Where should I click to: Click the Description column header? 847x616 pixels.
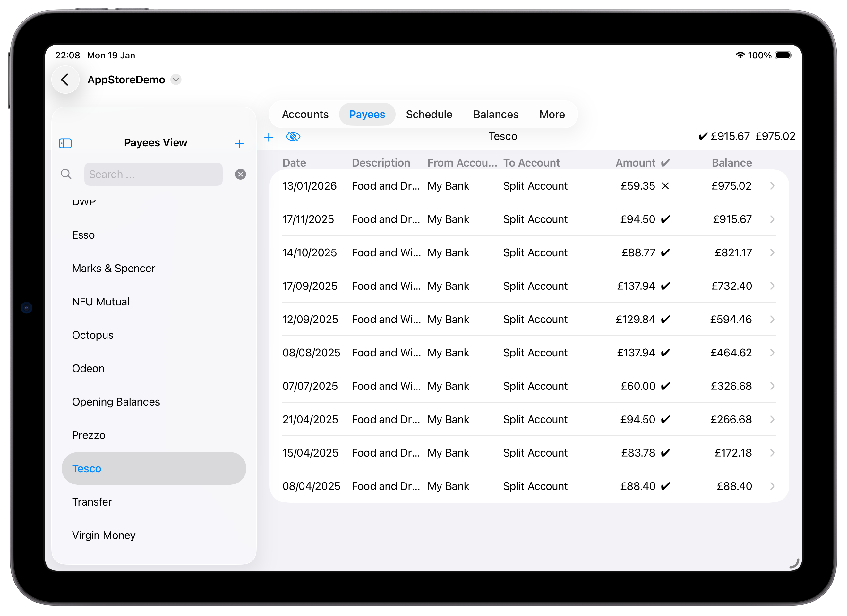381,163
